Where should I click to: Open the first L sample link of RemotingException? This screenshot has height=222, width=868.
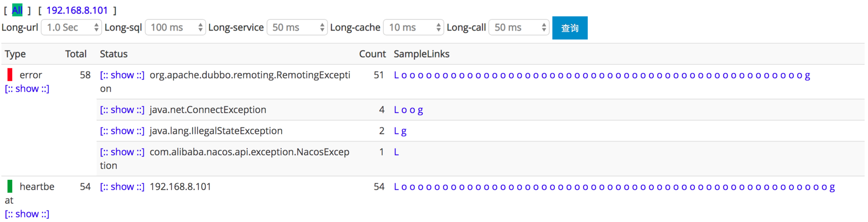click(x=396, y=75)
